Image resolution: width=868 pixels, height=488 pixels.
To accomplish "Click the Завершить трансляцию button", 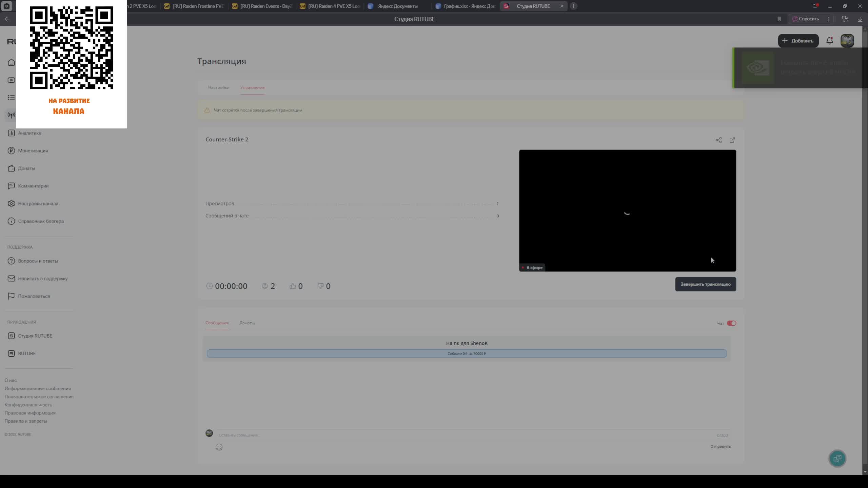I will coord(706,284).
